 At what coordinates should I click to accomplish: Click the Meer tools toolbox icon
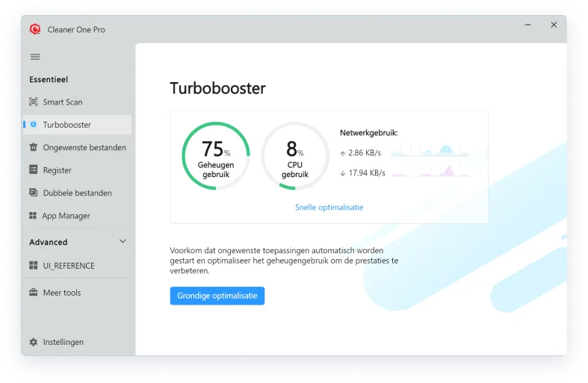click(34, 293)
